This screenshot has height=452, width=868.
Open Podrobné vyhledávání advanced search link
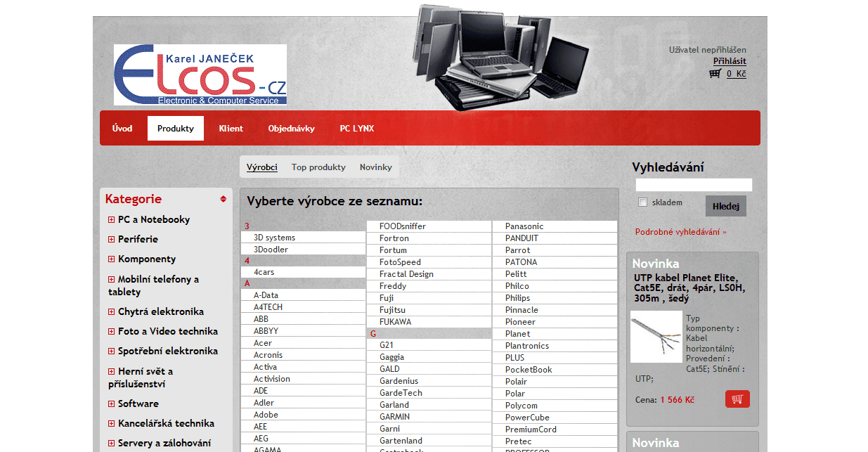tap(681, 231)
